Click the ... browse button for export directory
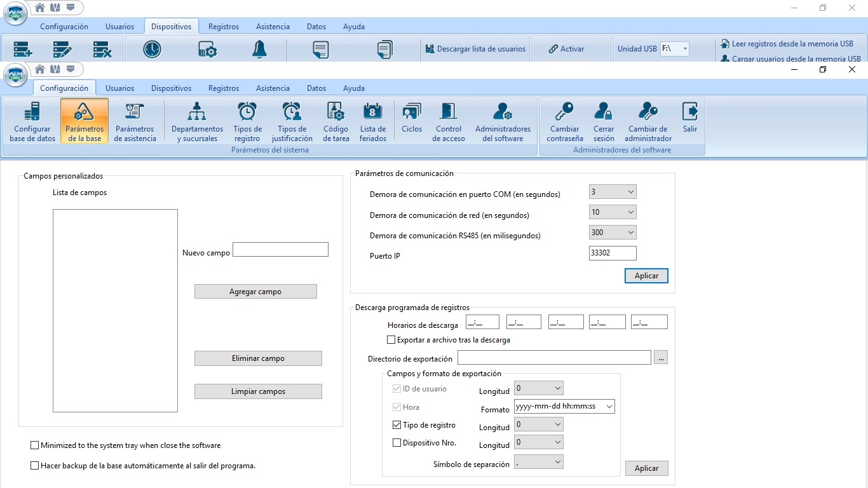The image size is (868, 488). [661, 358]
